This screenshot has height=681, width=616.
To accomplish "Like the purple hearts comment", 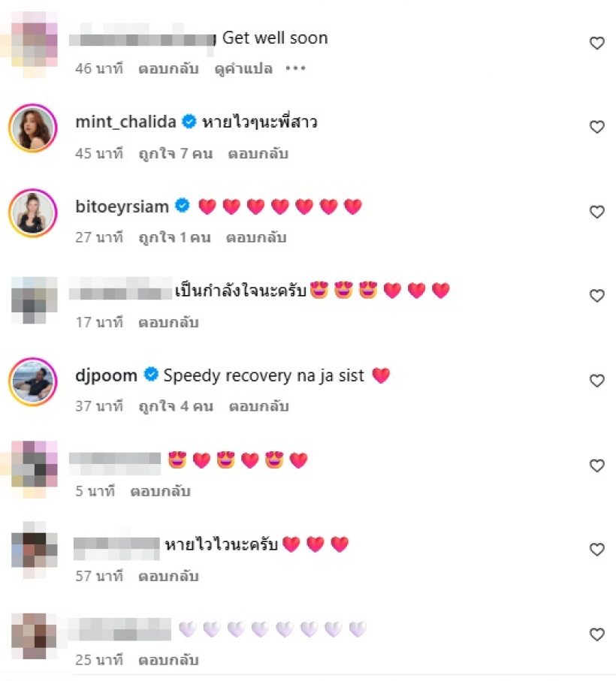I will pos(596,634).
